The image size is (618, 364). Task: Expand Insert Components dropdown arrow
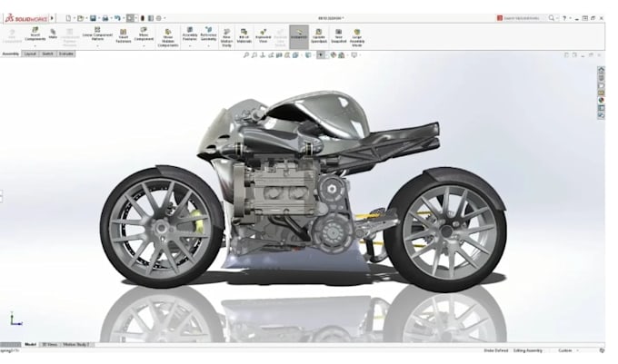[x=35, y=45]
